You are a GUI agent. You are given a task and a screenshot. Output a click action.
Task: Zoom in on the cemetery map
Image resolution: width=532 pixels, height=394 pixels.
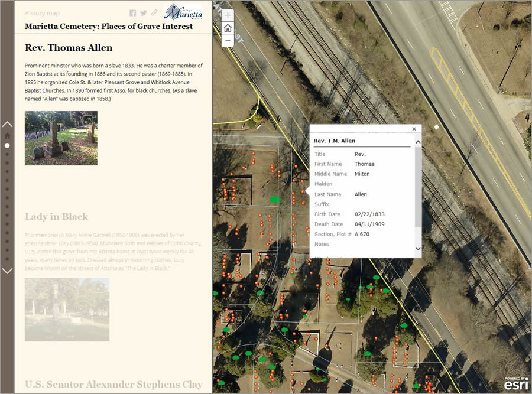[x=228, y=14]
